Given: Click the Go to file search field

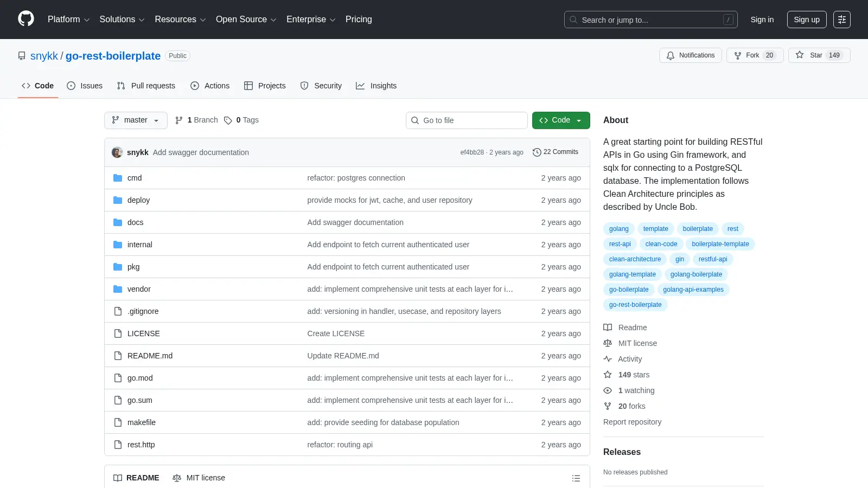Looking at the screenshot, I should [x=467, y=120].
